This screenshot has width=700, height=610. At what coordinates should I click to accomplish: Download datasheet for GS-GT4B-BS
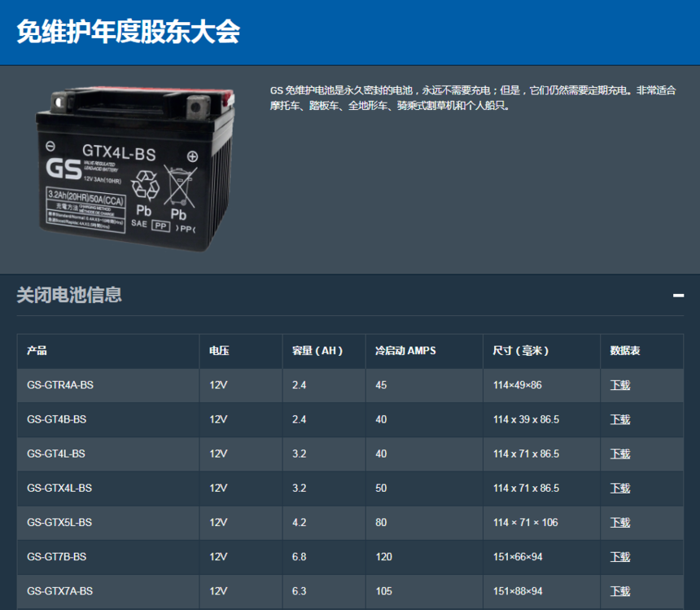[620, 419]
